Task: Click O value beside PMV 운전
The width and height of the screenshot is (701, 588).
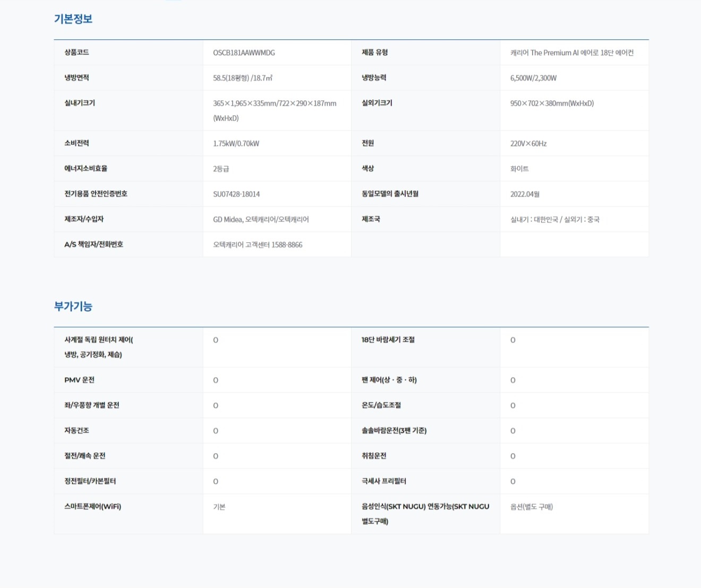Action: pos(216,380)
